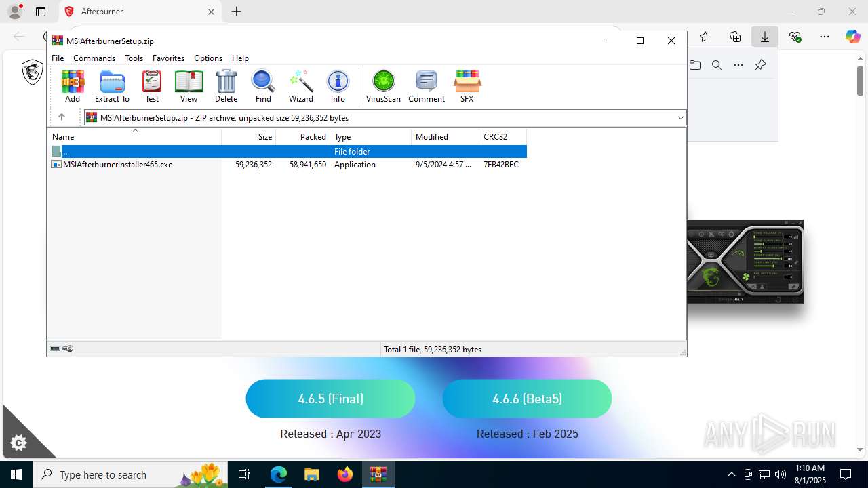Open the taskbar clock showing 1:10 AM
The image size is (868, 488).
[810, 474]
